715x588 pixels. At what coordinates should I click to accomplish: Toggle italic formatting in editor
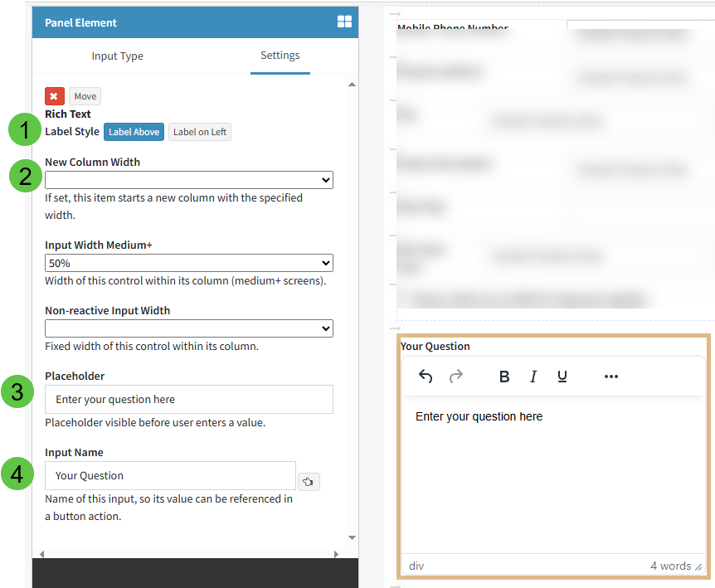click(x=533, y=377)
